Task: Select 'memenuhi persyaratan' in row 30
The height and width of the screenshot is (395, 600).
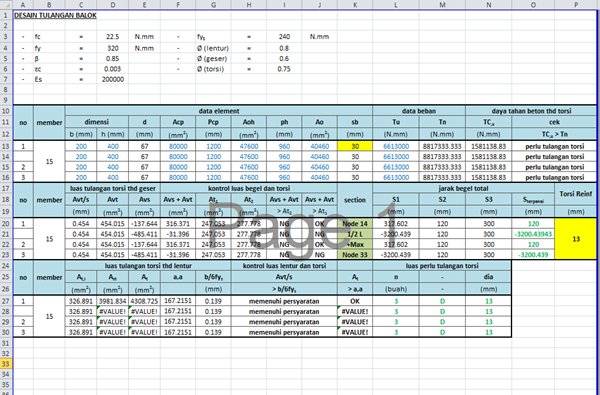Action: click(x=284, y=332)
